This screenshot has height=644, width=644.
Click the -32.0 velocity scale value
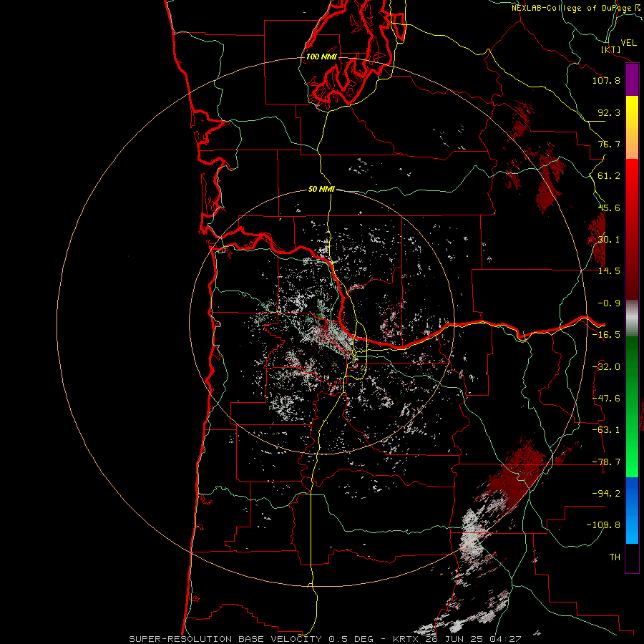606,367
